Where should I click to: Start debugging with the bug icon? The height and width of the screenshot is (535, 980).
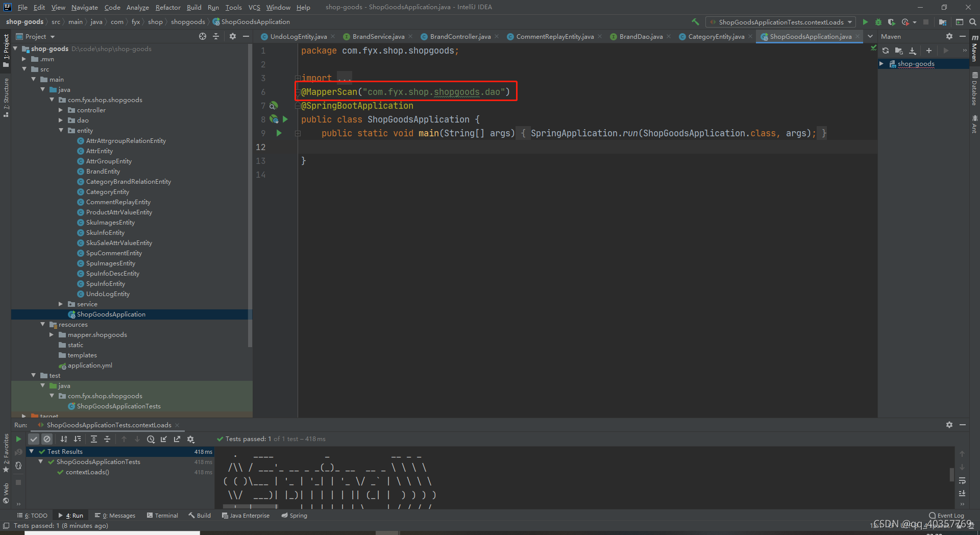[878, 22]
